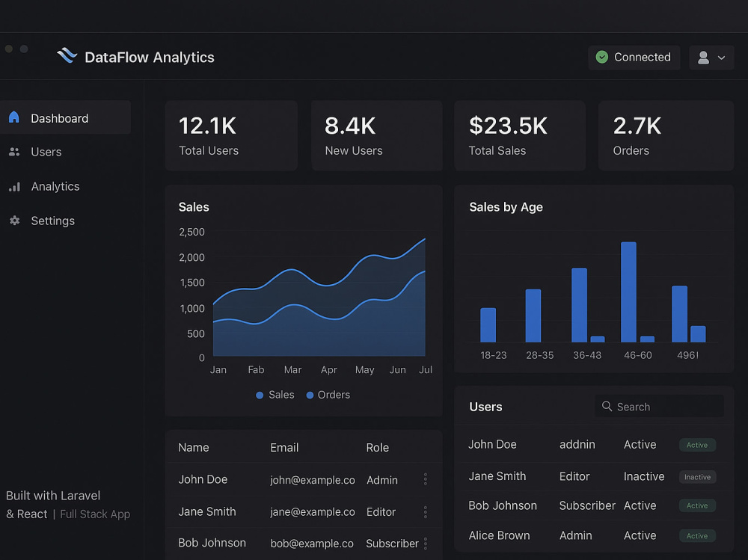The image size is (748, 560).
Task: Click the Full Stack App footer text
Action: tap(95, 514)
